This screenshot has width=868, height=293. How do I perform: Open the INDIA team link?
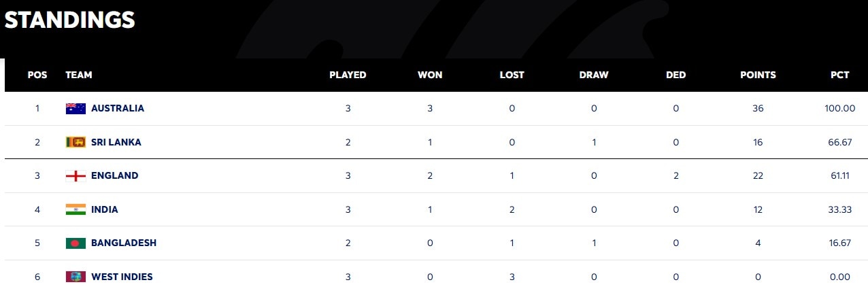105,209
